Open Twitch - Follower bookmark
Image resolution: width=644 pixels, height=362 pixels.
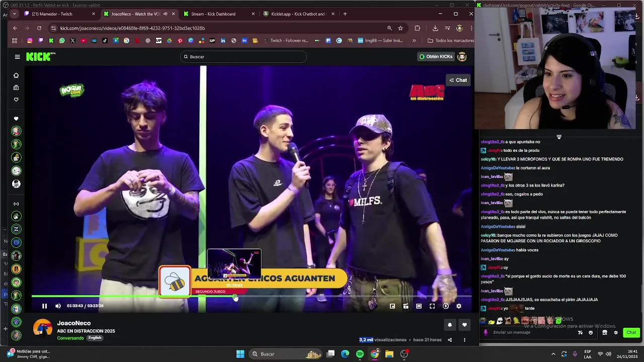click(285, 41)
